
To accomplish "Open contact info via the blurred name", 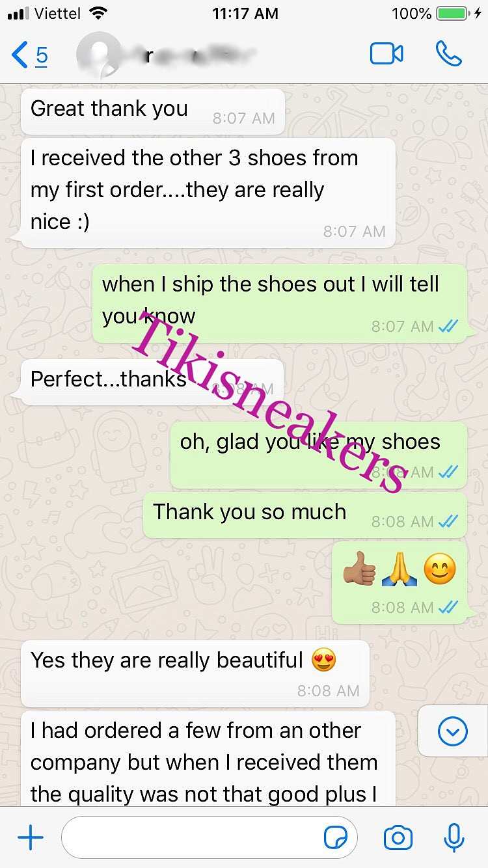I will 189,55.
